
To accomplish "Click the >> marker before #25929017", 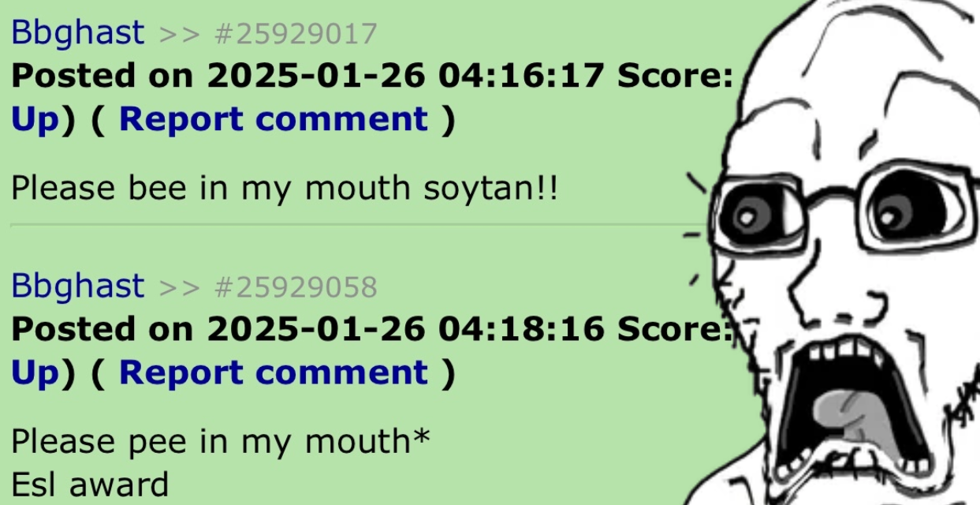I will pos(178,36).
